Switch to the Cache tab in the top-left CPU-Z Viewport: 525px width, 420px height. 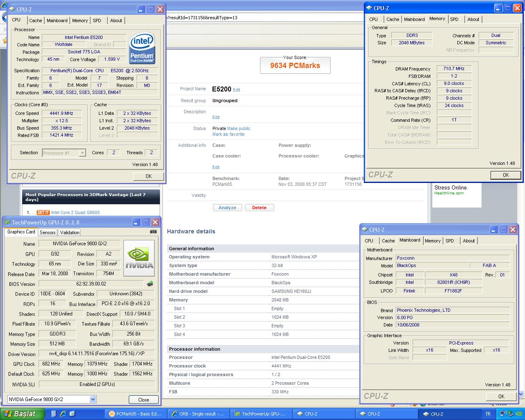click(x=36, y=21)
